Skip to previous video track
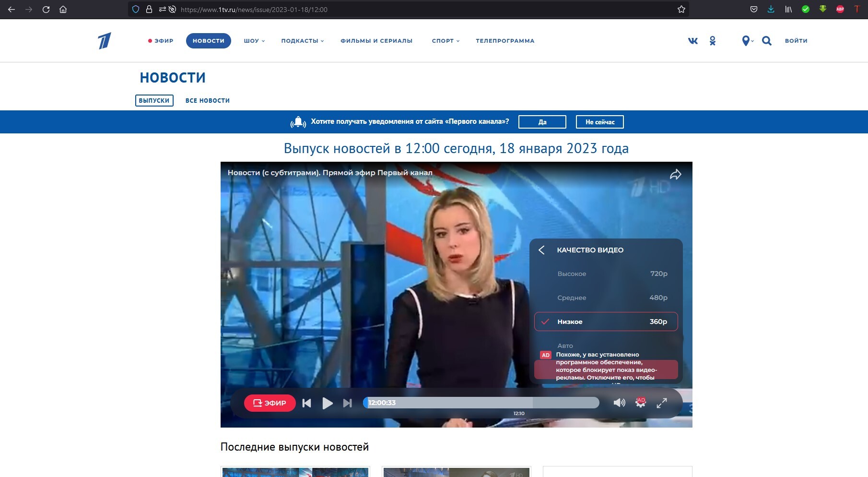The width and height of the screenshot is (868, 477). (x=307, y=403)
